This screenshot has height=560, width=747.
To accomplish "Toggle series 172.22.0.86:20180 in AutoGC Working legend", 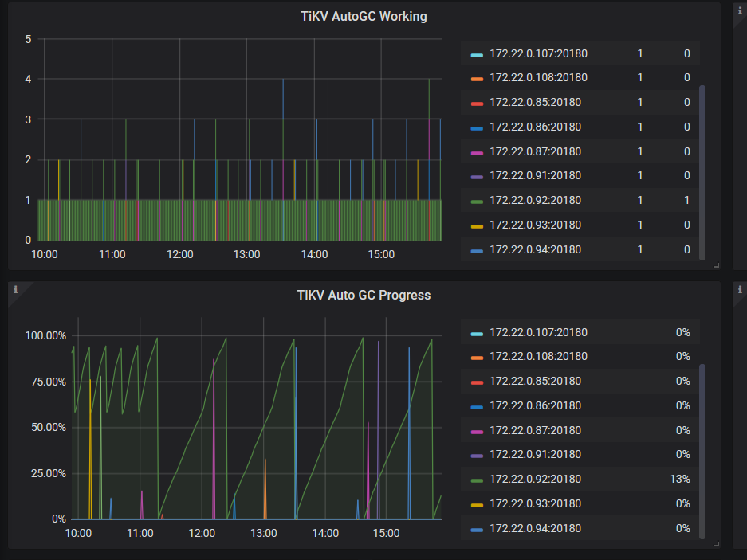I will tap(535, 127).
